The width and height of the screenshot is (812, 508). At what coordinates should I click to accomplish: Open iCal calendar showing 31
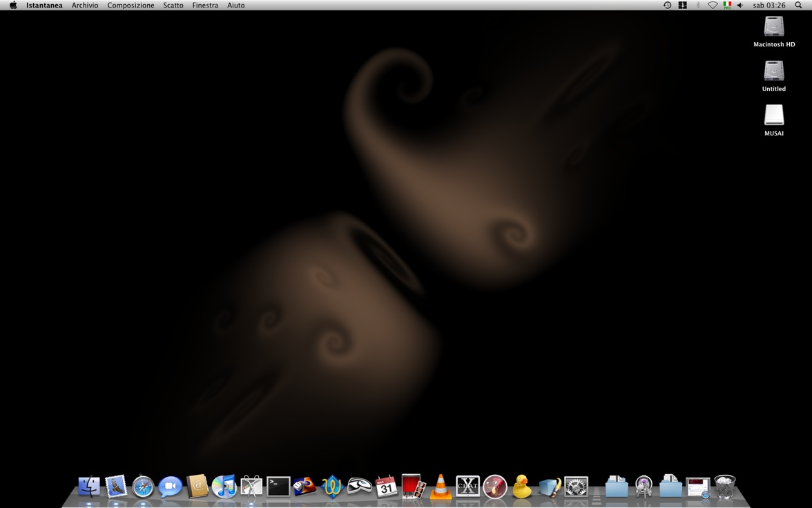(387, 487)
